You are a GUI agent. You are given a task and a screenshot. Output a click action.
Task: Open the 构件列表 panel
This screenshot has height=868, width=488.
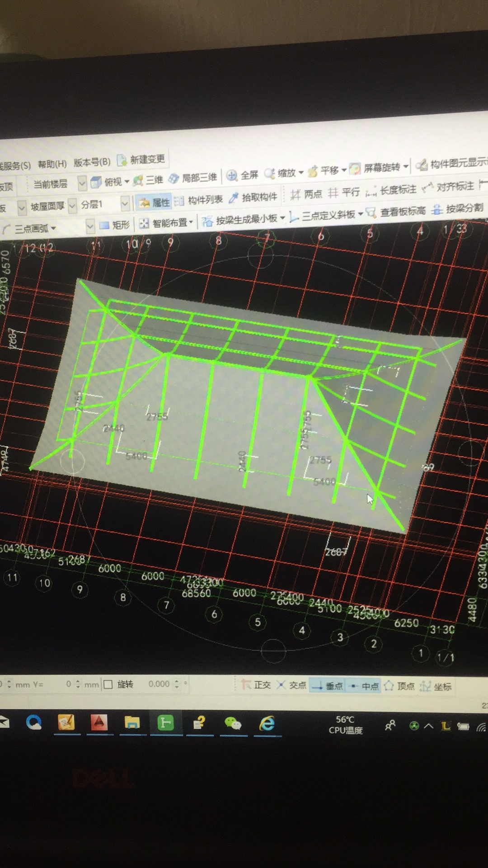click(198, 200)
